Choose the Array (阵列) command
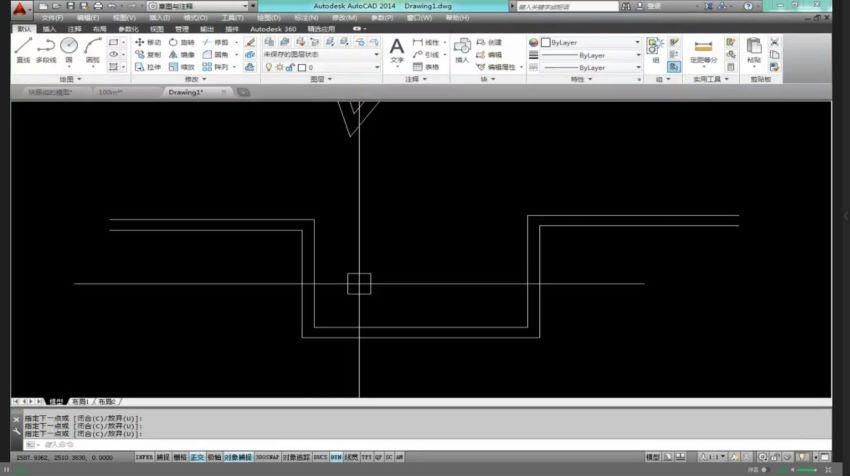The height and width of the screenshot is (476, 850). (x=216, y=67)
